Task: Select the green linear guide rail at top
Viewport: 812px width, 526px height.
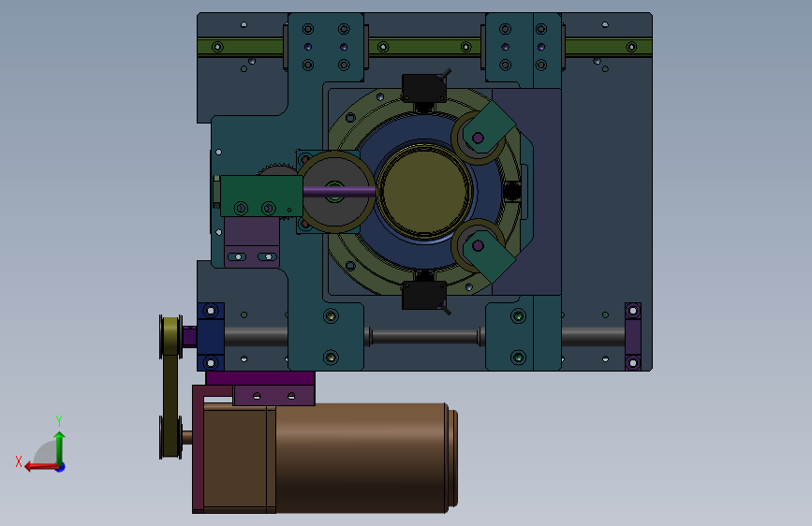Action: (424, 47)
